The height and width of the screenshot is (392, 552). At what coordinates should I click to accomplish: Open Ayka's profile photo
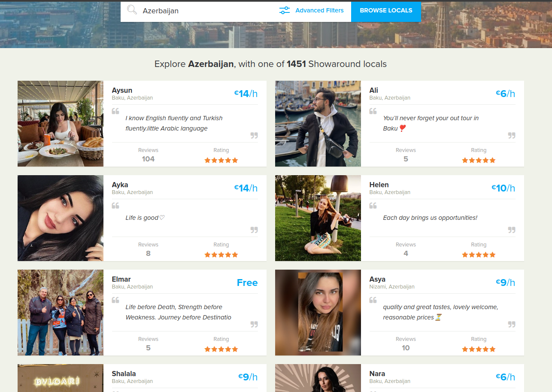(x=61, y=218)
